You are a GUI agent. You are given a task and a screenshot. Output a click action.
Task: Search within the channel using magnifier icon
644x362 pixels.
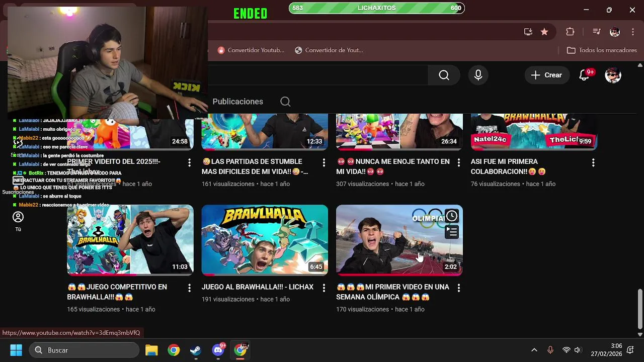(285, 102)
